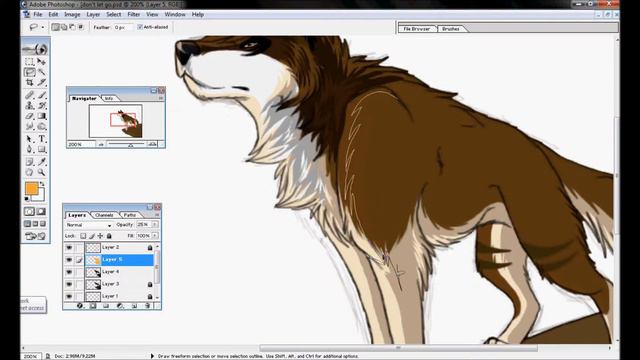This screenshot has height=360, width=640.
Task: Swap foreground and background colors
Action: click(x=42, y=184)
